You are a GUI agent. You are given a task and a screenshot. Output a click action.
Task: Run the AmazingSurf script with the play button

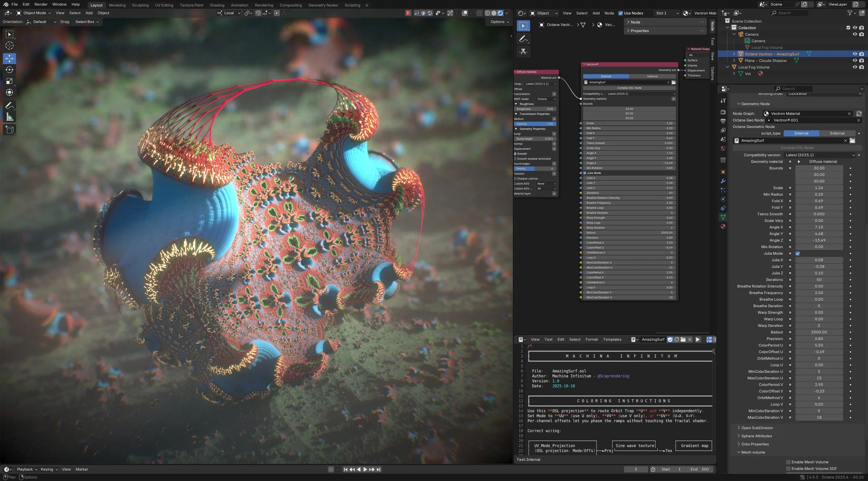[x=698, y=340]
